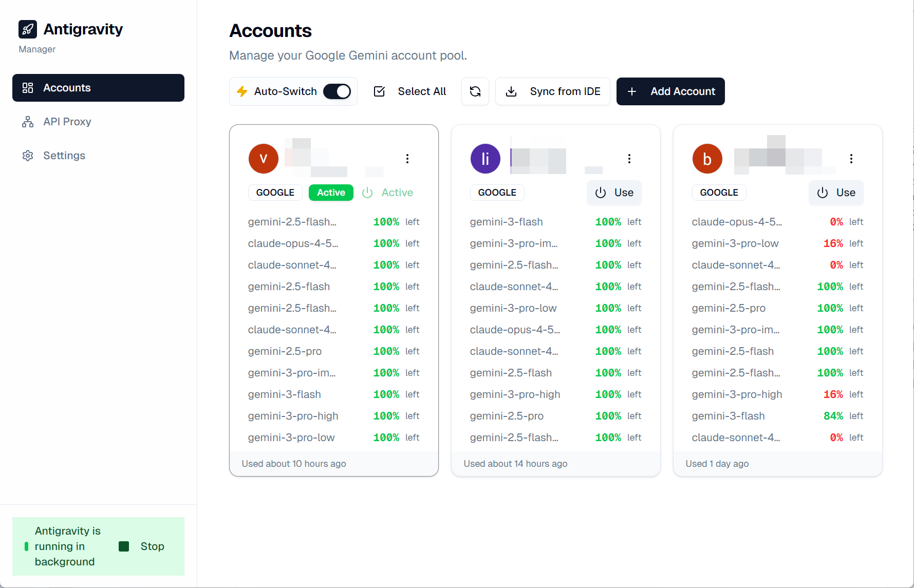
Task: Open the three-dot menu on first account card
Action: [x=407, y=159]
